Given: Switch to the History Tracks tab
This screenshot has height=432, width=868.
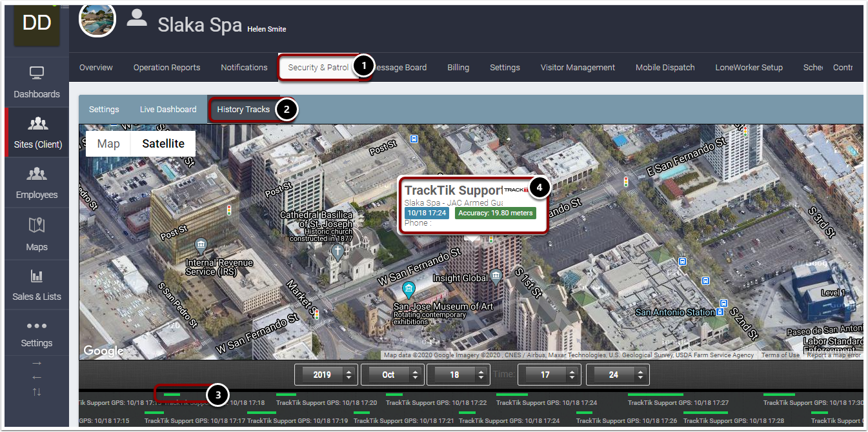Looking at the screenshot, I should (x=244, y=109).
